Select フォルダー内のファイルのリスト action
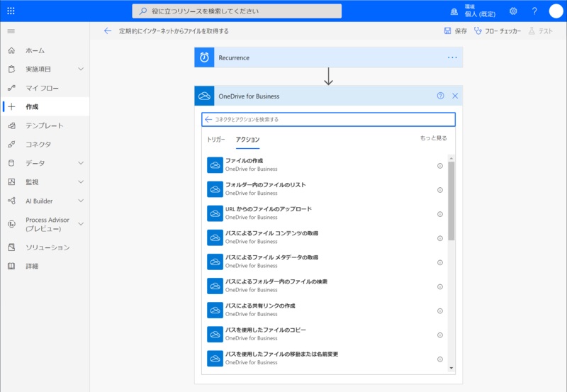567x392 pixels. pos(325,189)
